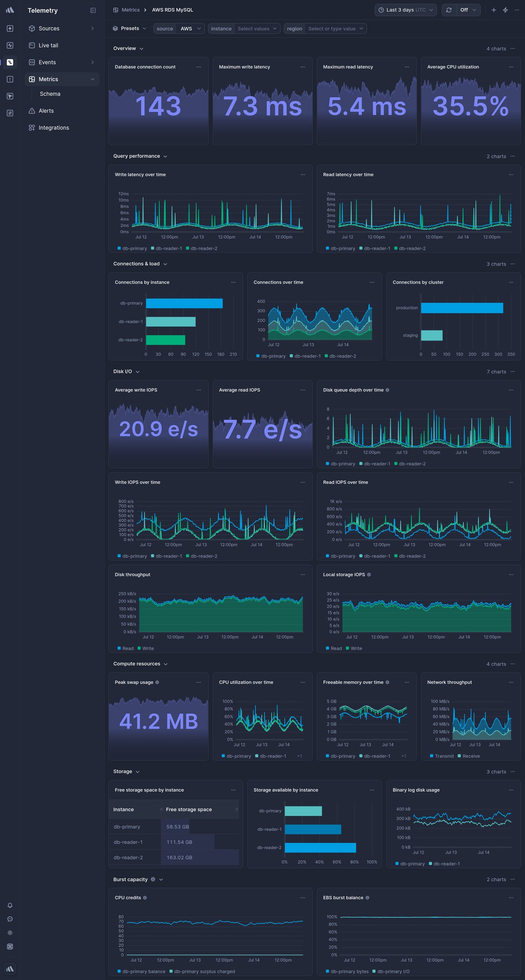Open the chat support bubble icon

(x=10, y=919)
